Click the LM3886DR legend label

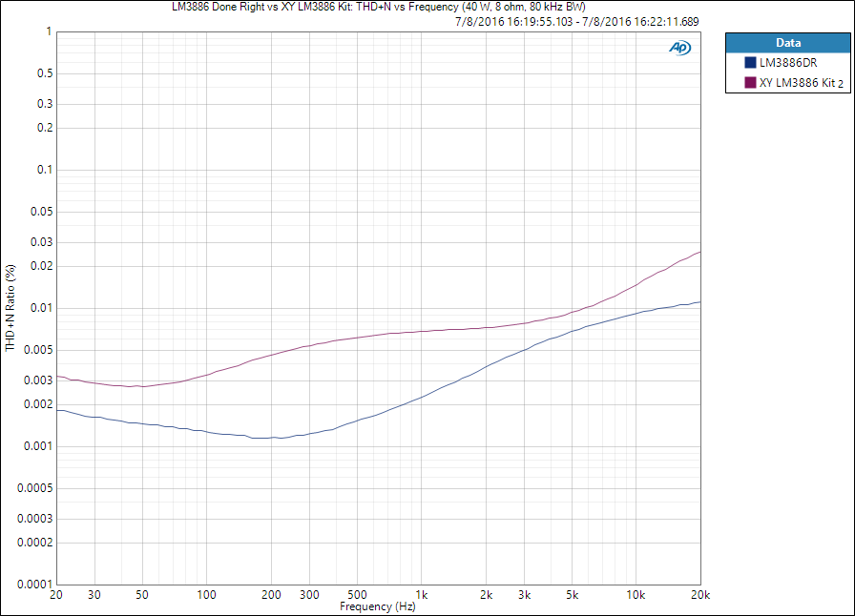788,63
